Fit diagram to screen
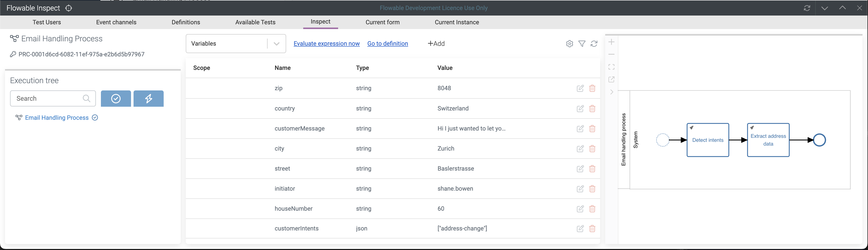 pos(611,67)
